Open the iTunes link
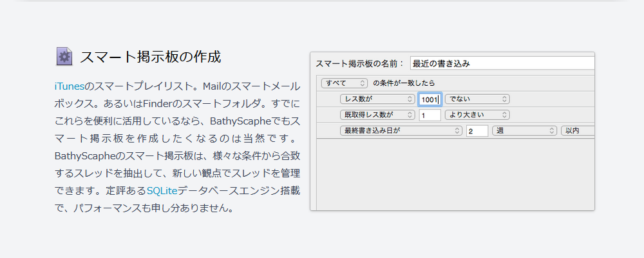 pyautogui.click(x=69, y=86)
